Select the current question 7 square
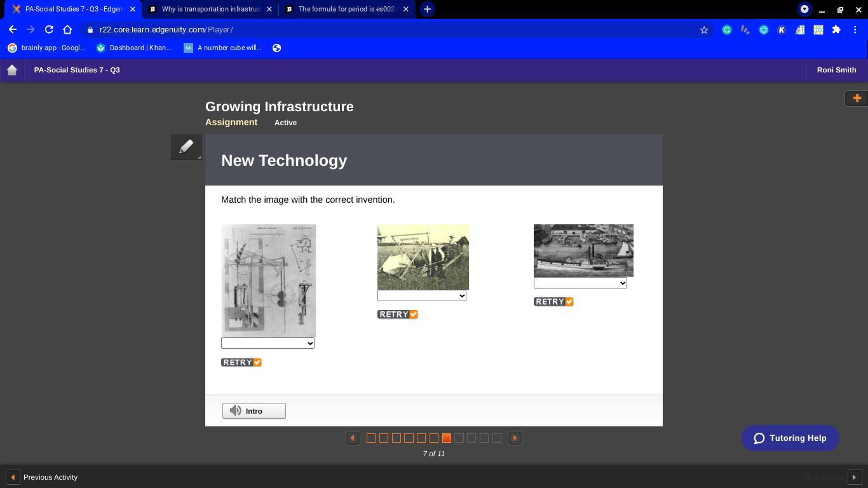The image size is (868, 488). pyautogui.click(x=447, y=438)
